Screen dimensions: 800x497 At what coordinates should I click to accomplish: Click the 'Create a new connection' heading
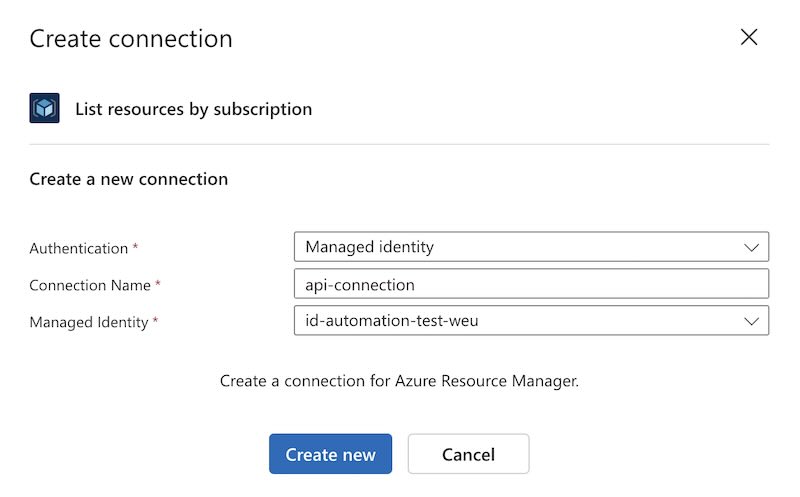coord(129,179)
